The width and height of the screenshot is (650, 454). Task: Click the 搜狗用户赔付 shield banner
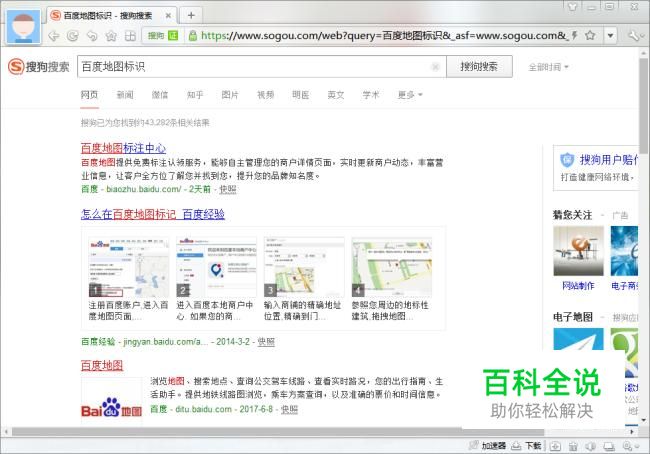point(596,168)
